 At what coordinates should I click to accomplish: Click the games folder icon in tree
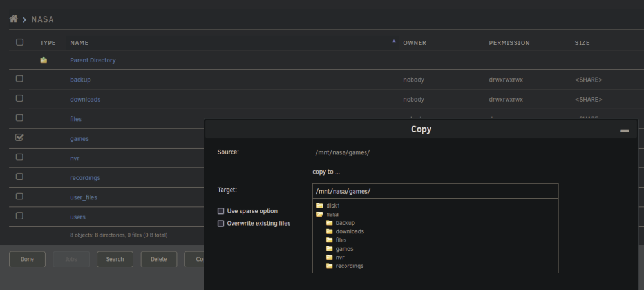(x=329, y=249)
